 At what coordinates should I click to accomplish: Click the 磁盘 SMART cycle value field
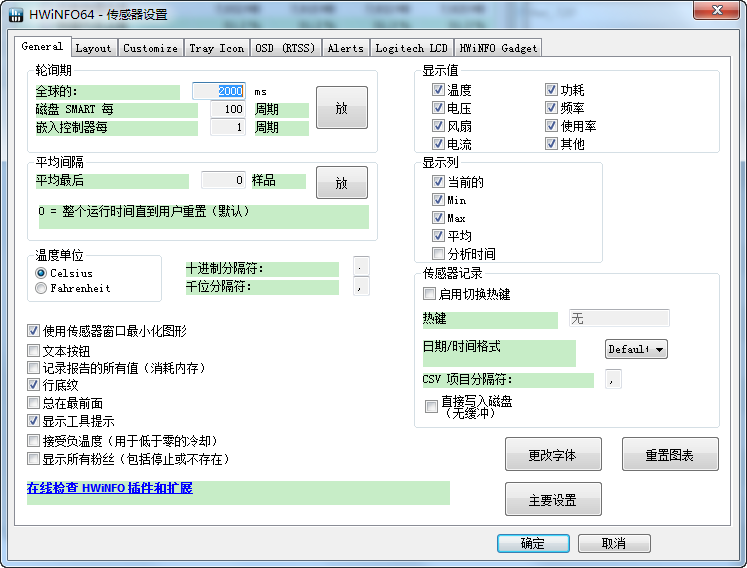228,109
